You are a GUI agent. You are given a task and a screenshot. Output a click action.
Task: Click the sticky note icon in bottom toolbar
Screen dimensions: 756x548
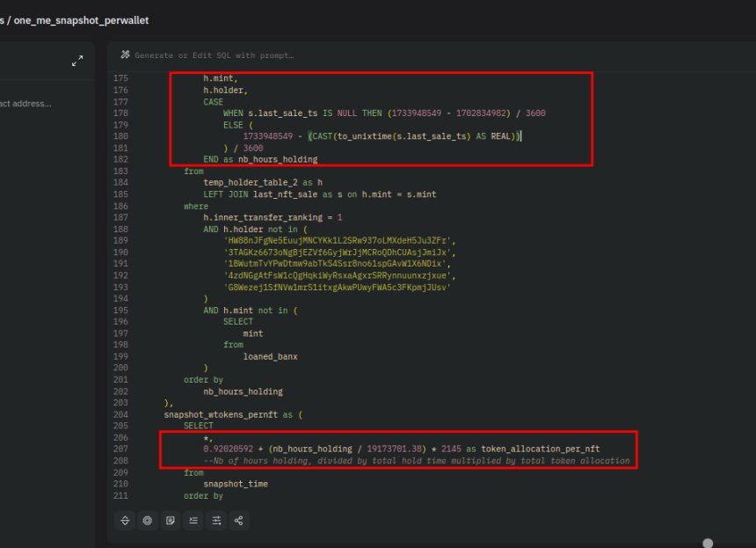[171, 521]
